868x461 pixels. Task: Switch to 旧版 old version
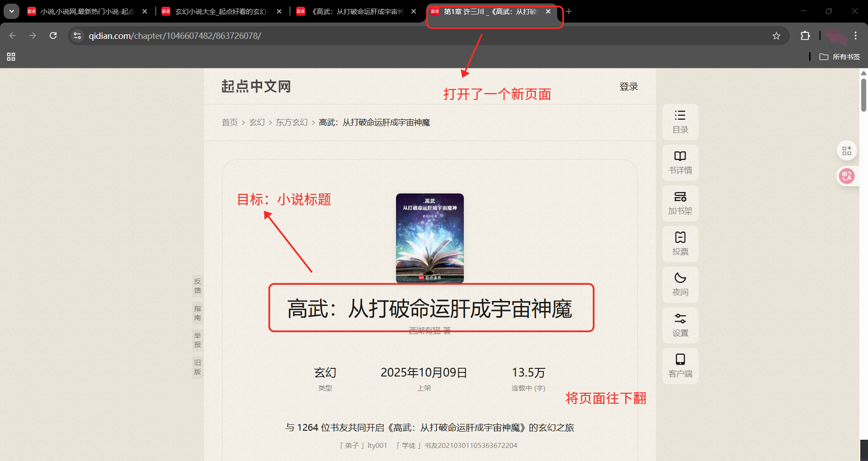[x=198, y=367]
